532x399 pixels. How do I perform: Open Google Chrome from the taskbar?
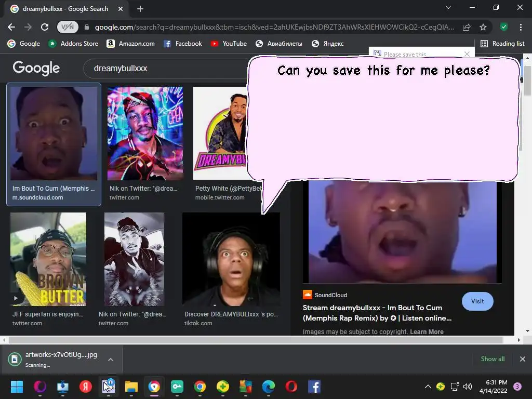point(200,387)
